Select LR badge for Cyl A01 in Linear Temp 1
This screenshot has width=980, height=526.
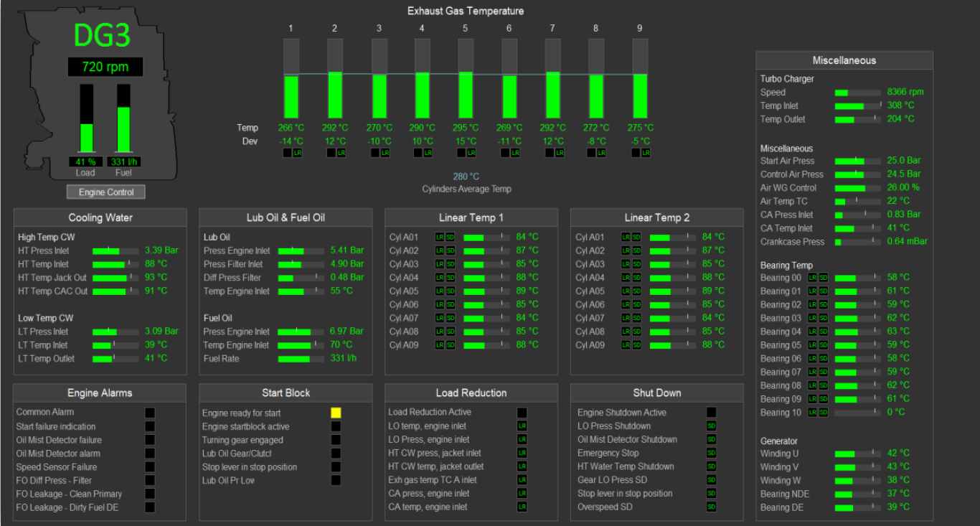tap(440, 237)
